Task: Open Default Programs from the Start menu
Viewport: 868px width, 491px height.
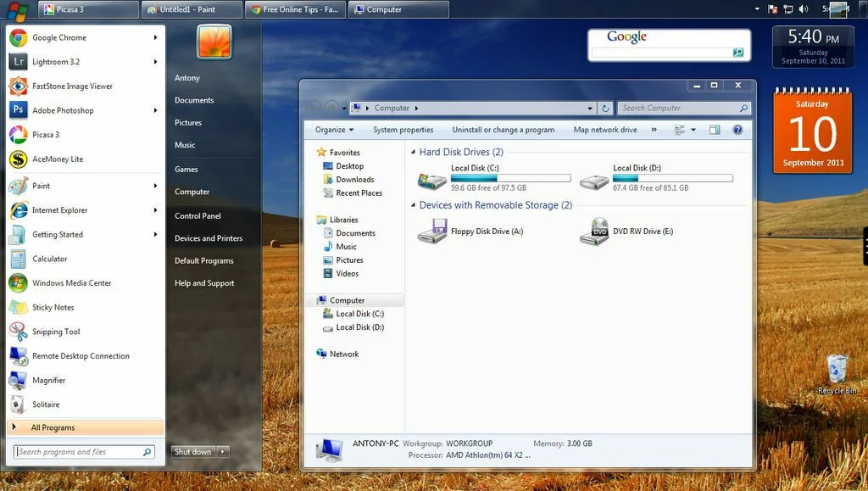Action: click(204, 260)
